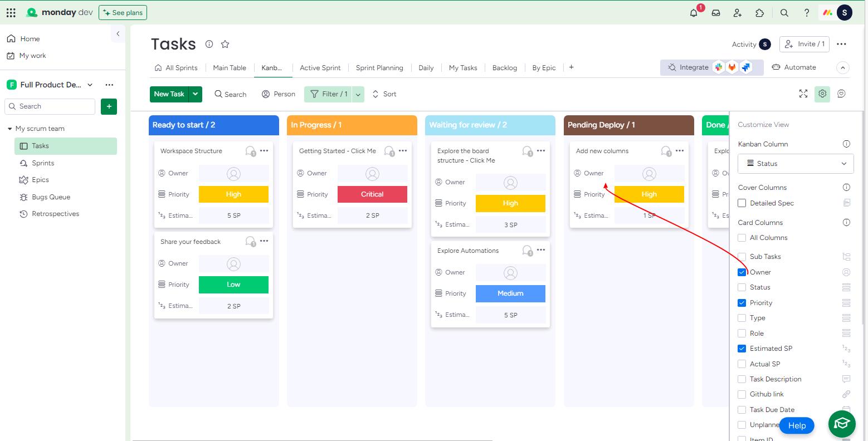Uncheck Owner card column
Screen dimensions: 868x441
742,272
